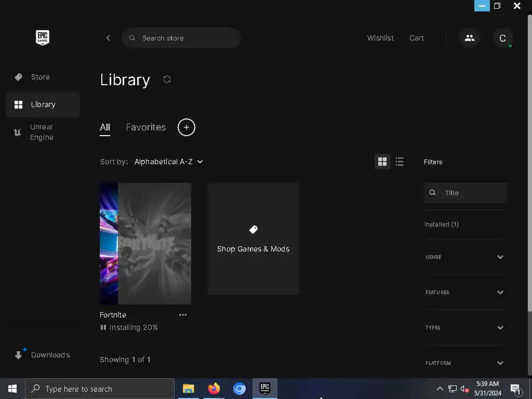The width and height of the screenshot is (532, 399).
Task: Open the Downloads section
Action: tap(43, 355)
